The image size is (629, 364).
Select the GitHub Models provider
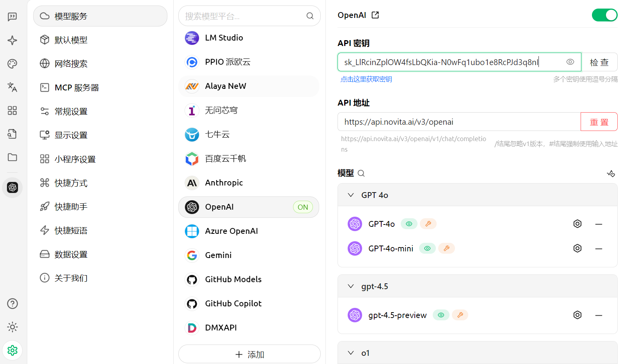click(249, 279)
